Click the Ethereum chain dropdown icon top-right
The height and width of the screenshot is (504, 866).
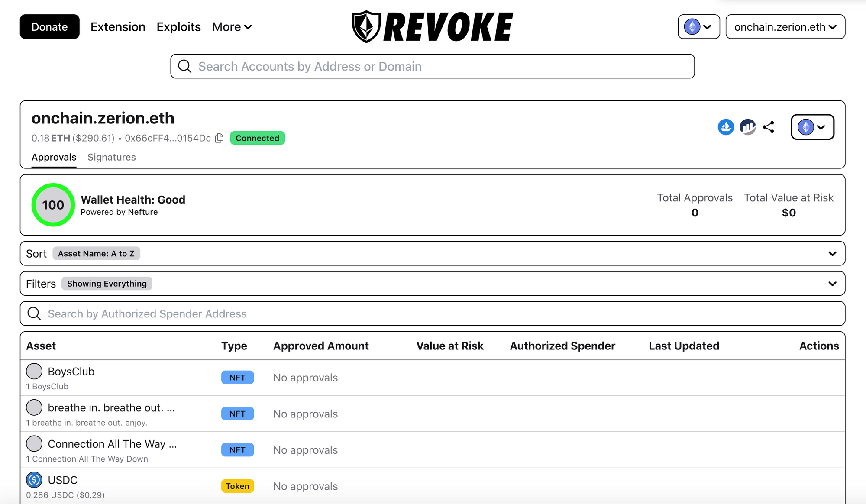[698, 26]
